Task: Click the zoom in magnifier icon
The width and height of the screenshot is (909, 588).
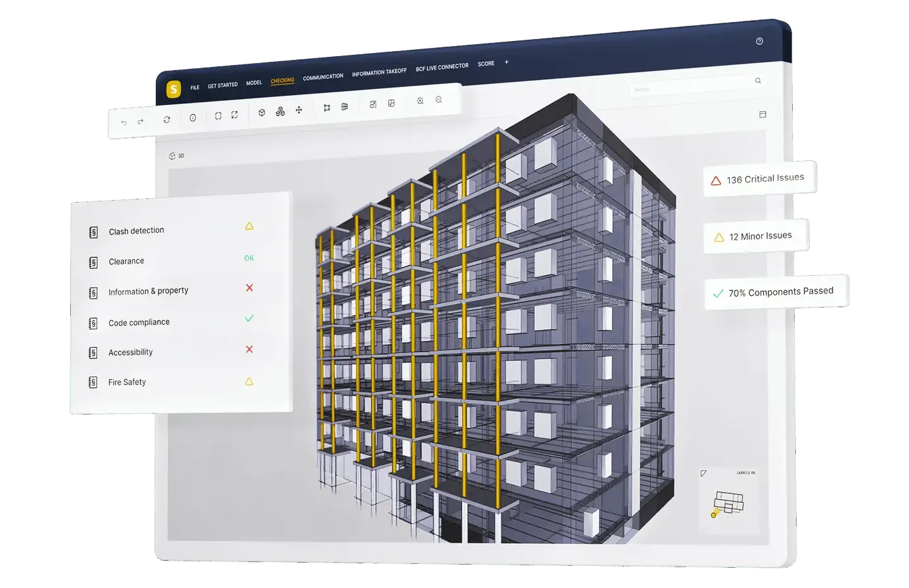Action: click(420, 101)
